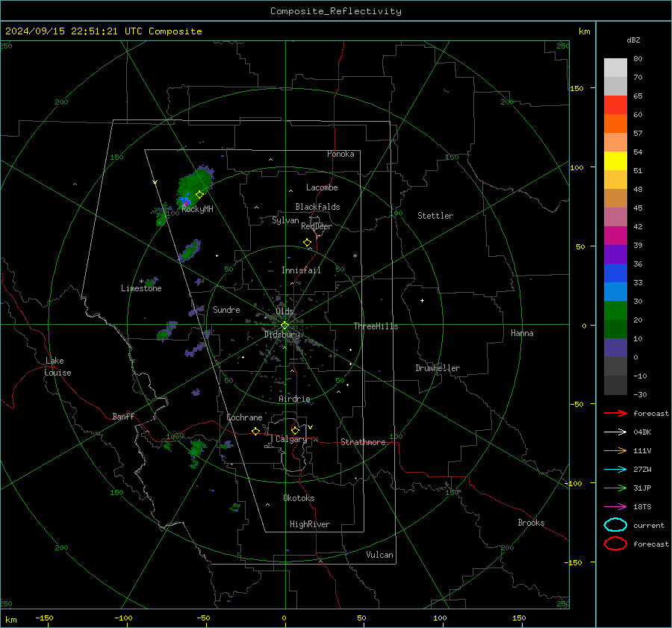Click the Strathmore label
672x628 pixels.
pos(363,442)
